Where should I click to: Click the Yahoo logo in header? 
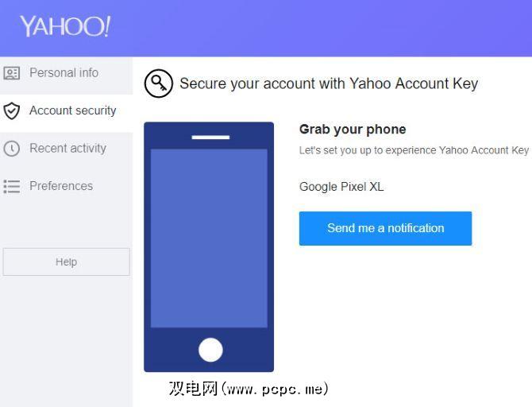65,26
